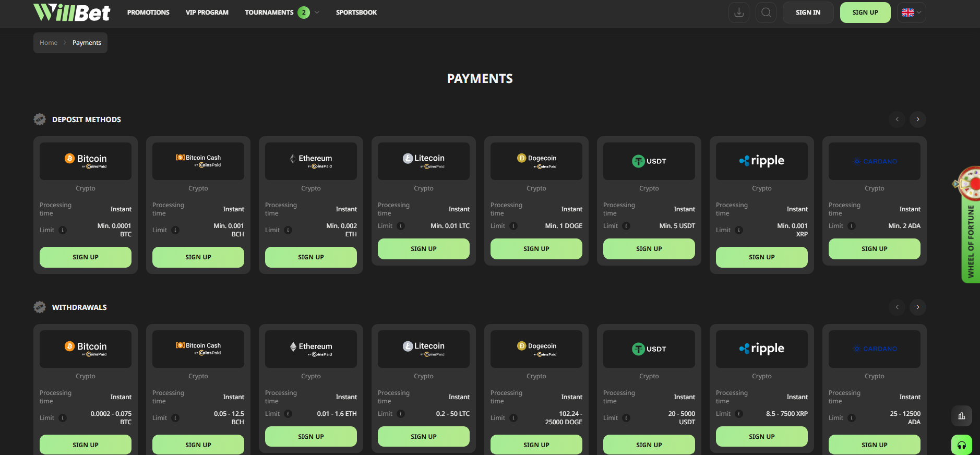Click limit info icon on Cardano withdrawal card
Screen dimensions: 980x455
[x=852, y=418]
